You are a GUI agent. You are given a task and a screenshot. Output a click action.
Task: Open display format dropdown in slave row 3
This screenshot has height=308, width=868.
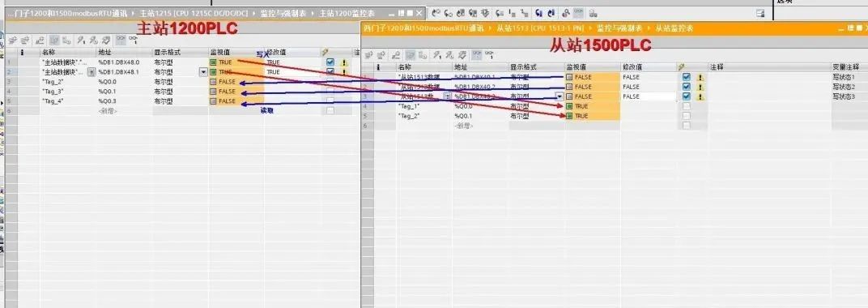(560, 96)
